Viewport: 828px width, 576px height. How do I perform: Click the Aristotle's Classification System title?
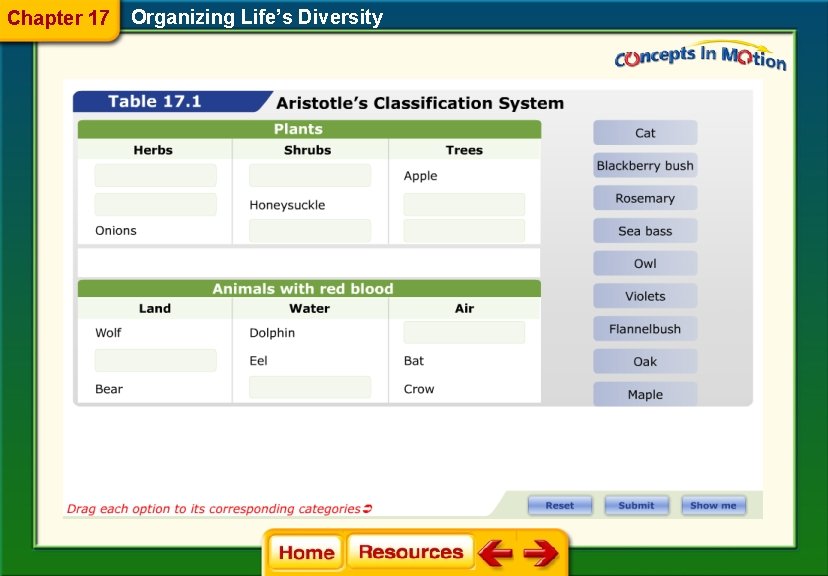point(420,103)
